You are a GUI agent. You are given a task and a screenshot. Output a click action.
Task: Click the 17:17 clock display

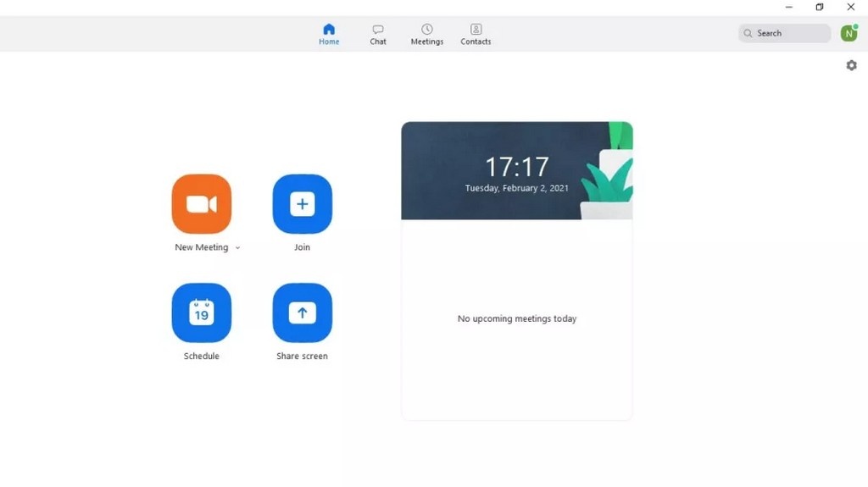point(517,167)
